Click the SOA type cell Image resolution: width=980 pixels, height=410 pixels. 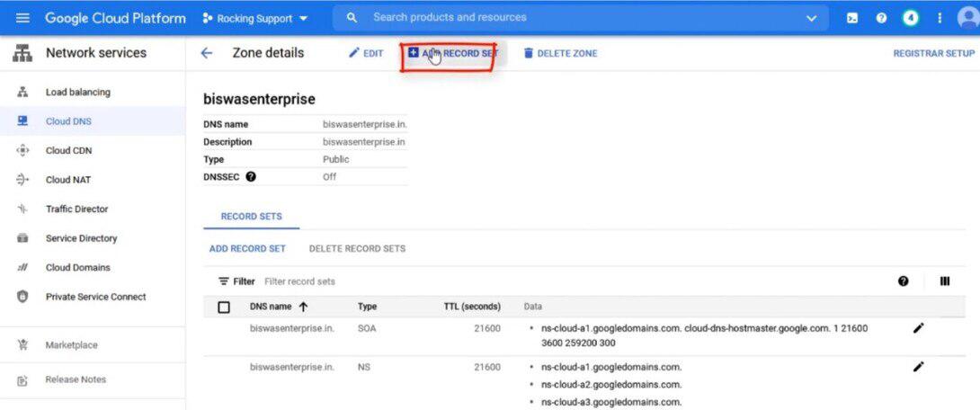pos(367,328)
